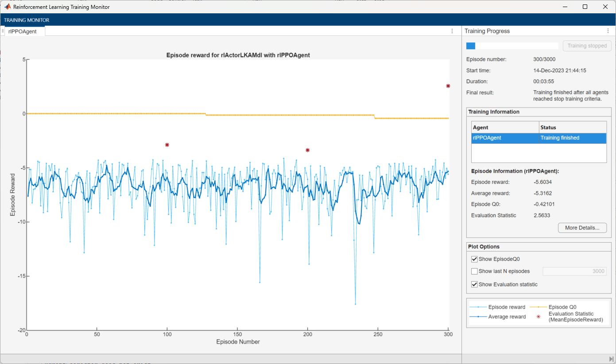Click the evaluation statistic star marker at episode 200
Viewport: 616px width, 364px height.
307,150
